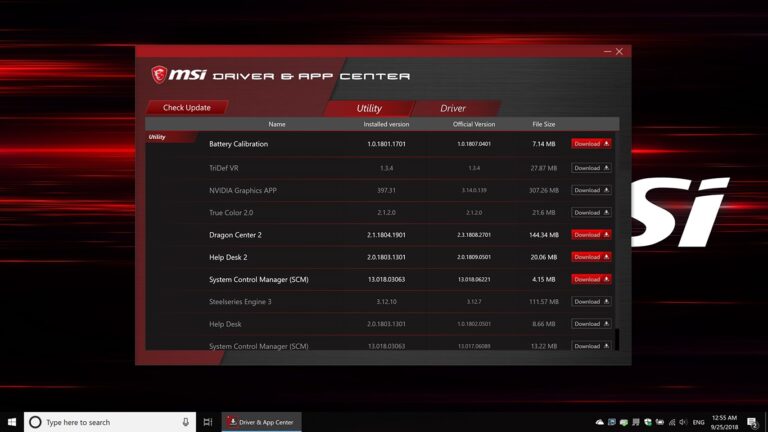Click the 21.6 MB file size
768x432 pixels.
(x=544, y=213)
